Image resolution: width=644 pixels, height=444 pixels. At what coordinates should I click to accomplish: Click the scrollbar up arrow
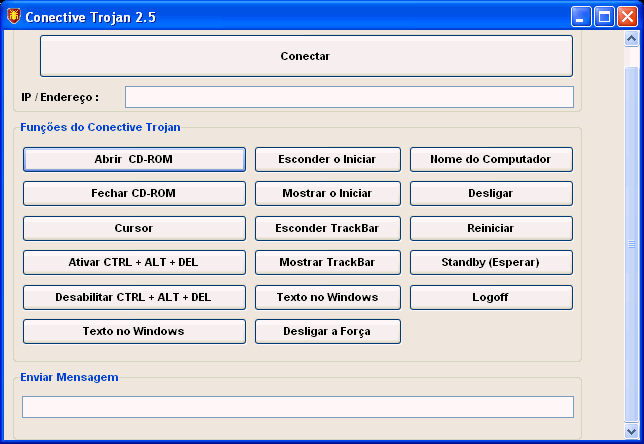(631, 39)
